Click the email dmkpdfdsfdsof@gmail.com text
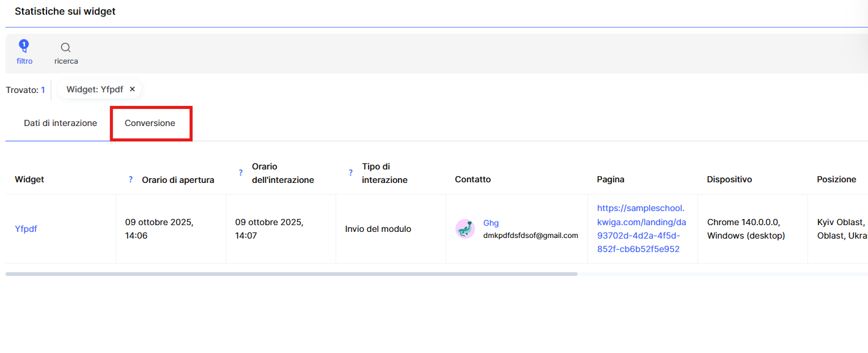 tap(531, 236)
